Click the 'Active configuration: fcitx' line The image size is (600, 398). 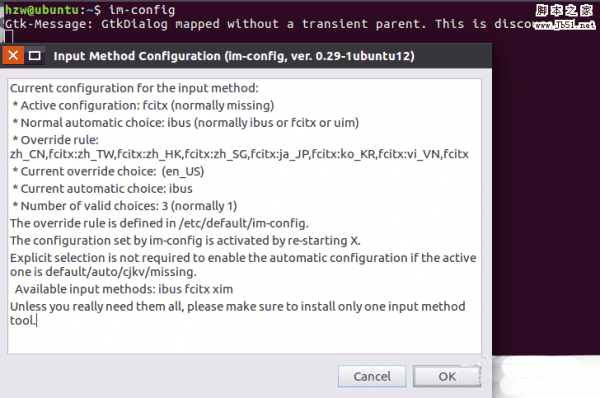coord(143,105)
